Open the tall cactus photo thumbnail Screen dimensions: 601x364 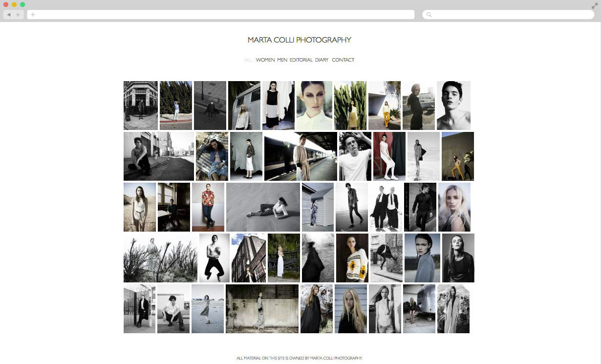pyautogui.click(x=350, y=106)
